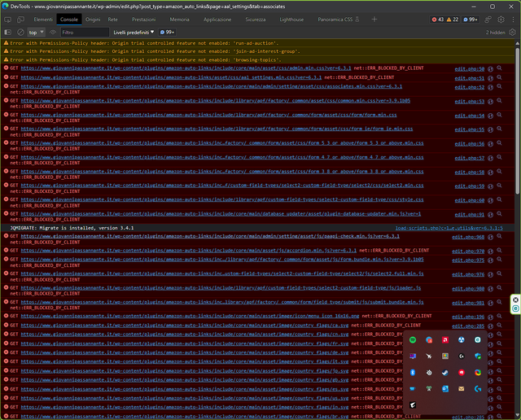Open the associates.min.css URL link
This screenshot has height=420, width=521.
point(212,86)
